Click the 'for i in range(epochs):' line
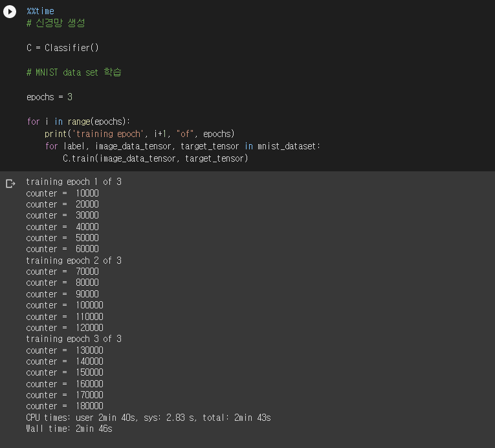The width and height of the screenshot is (495, 448). (78, 122)
